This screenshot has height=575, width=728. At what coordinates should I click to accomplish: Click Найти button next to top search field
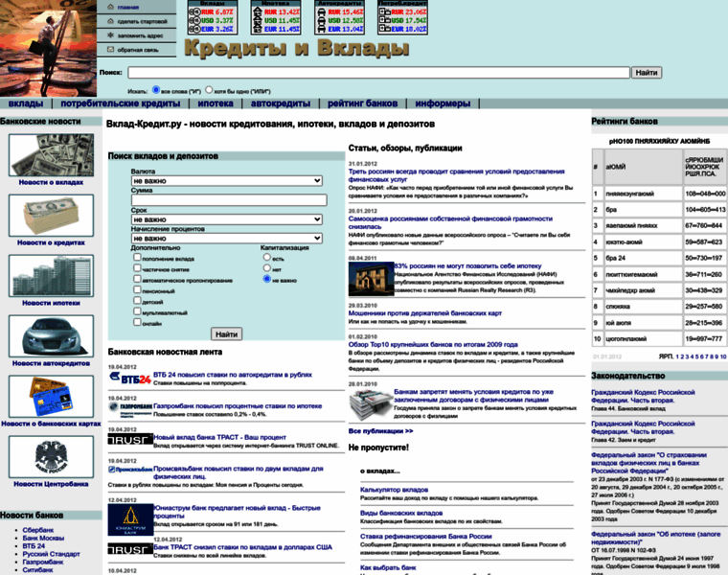(647, 73)
